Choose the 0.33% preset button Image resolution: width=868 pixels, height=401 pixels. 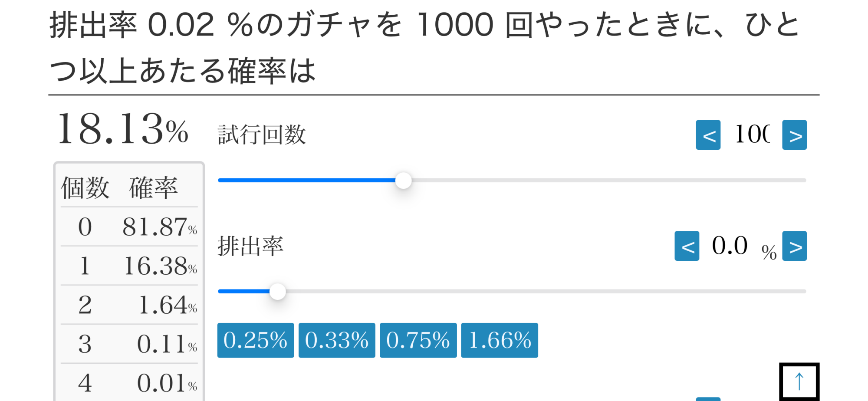(337, 340)
